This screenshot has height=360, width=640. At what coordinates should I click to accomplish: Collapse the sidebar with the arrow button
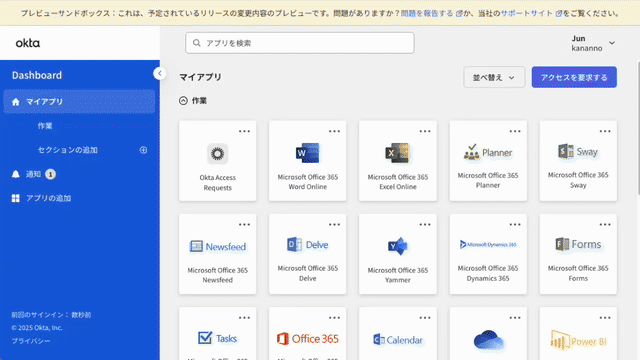click(160, 73)
